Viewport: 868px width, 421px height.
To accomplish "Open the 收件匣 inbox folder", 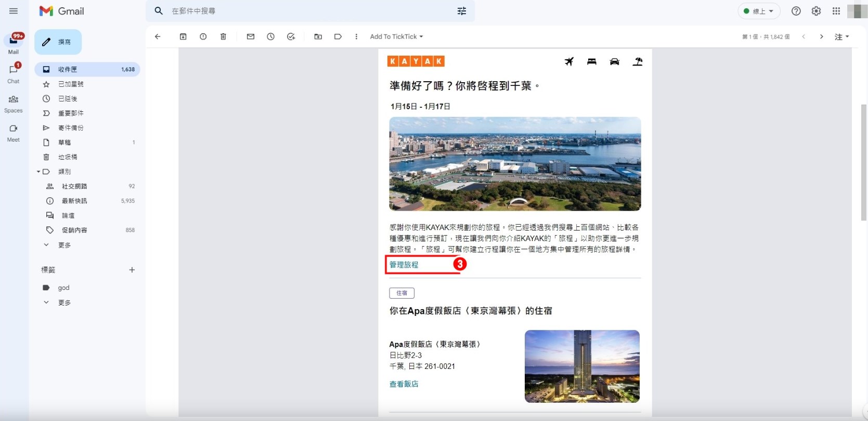I will click(x=68, y=69).
